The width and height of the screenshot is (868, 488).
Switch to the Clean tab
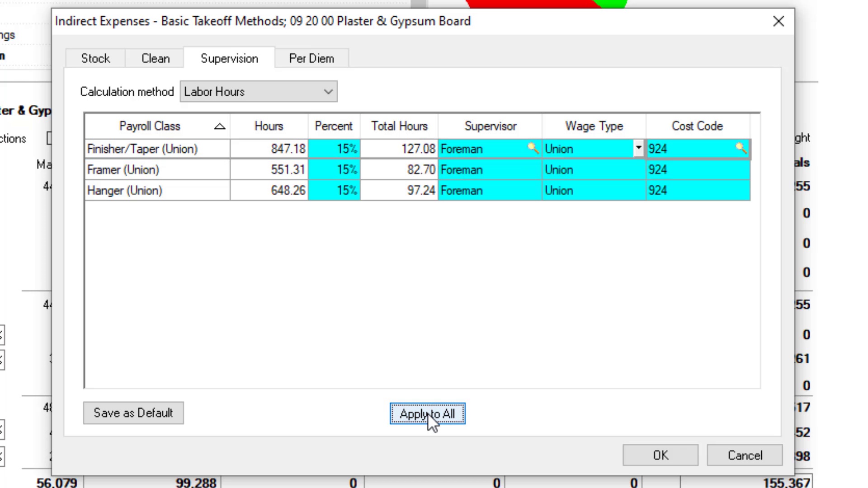click(x=155, y=59)
